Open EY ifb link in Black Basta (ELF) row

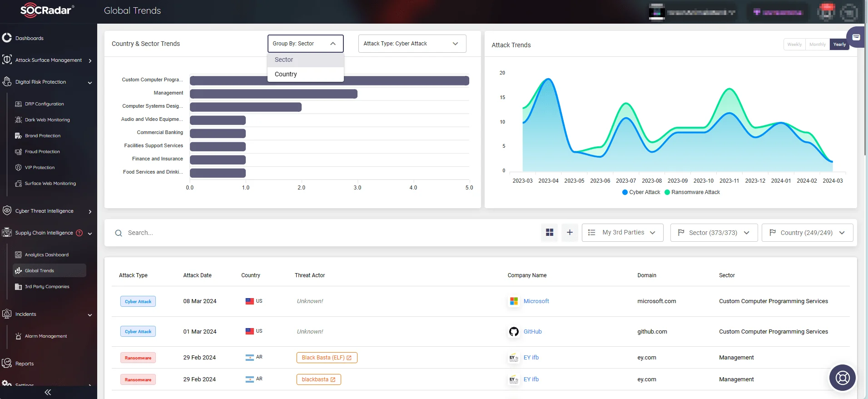[531, 358]
